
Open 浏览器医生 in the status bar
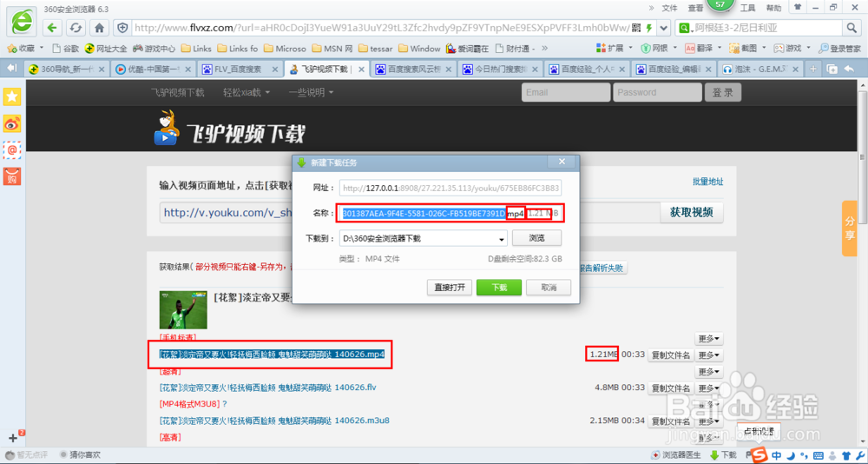coord(676,455)
